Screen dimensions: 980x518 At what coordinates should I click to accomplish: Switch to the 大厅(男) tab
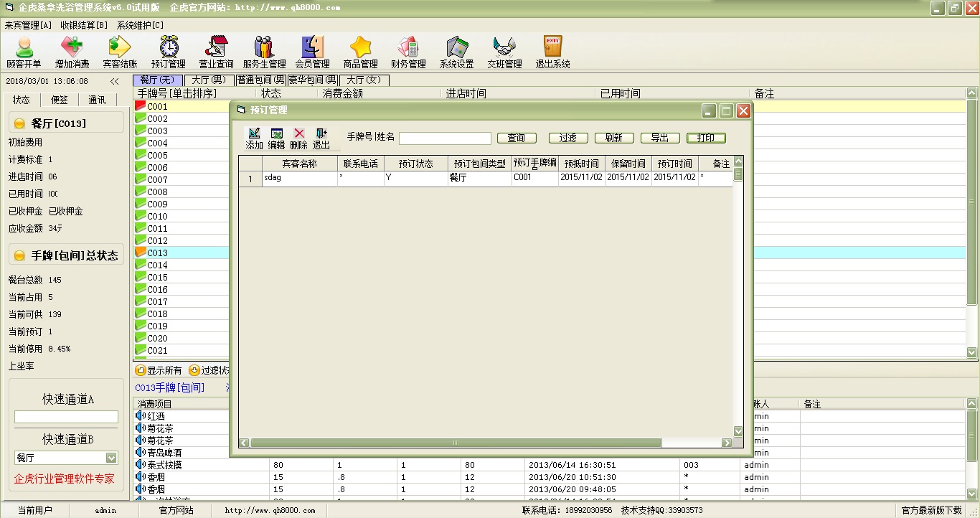pos(209,80)
